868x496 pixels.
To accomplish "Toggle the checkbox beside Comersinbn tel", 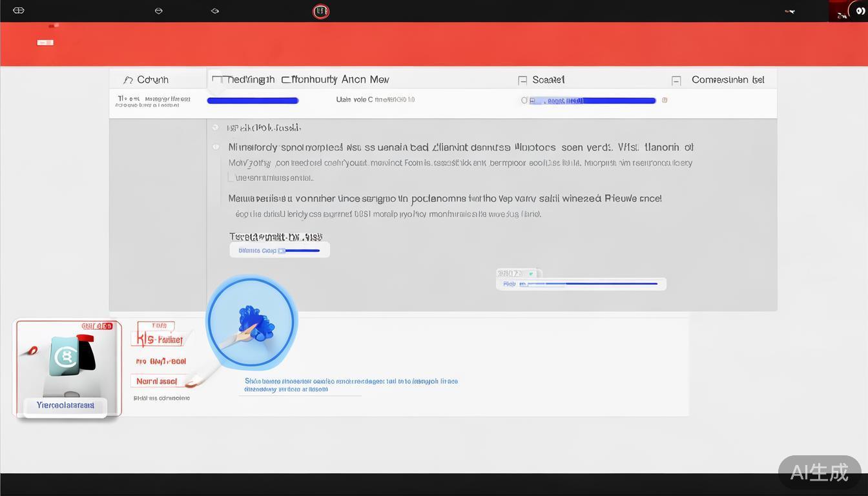I will click(x=676, y=81).
